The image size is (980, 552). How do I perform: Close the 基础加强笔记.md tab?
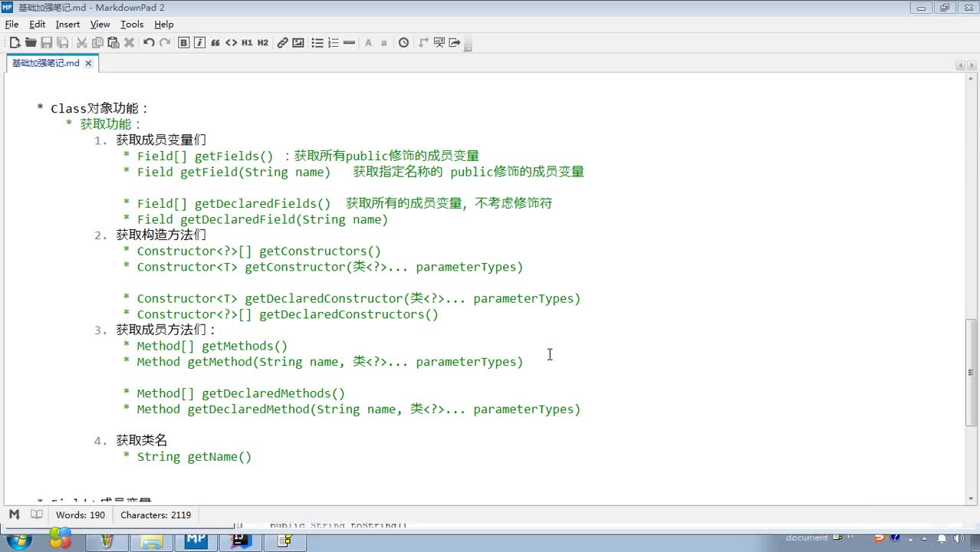tap(88, 64)
